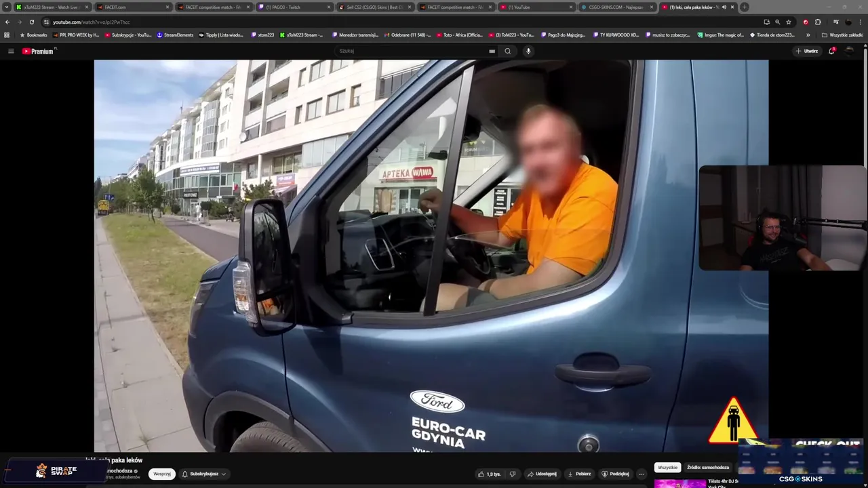Image resolution: width=868 pixels, height=488 pixels.
Task: Go to YouTube Premium home logo
Action: pyautogui.click(x=38, y=51)
